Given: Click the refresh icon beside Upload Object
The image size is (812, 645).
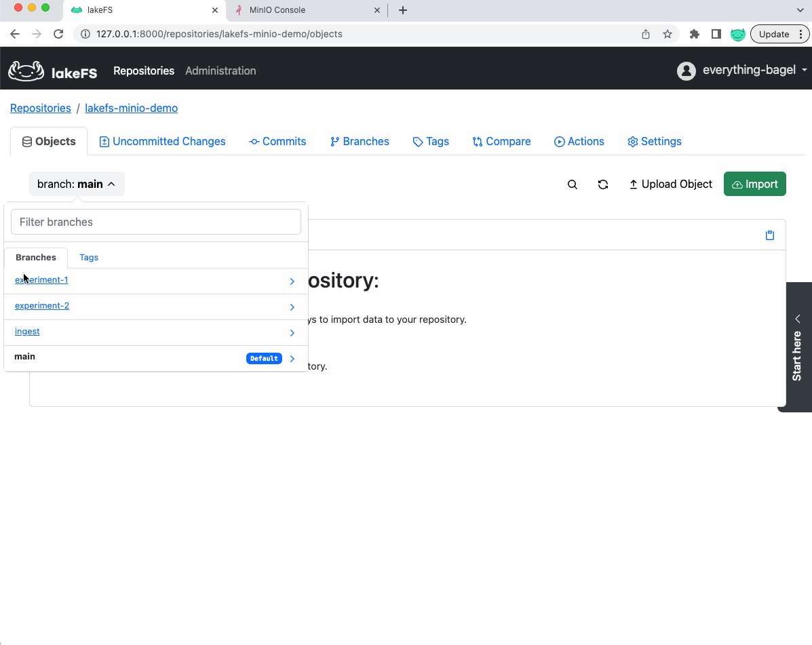Looking at the screenshot, I should pos(602,184).
